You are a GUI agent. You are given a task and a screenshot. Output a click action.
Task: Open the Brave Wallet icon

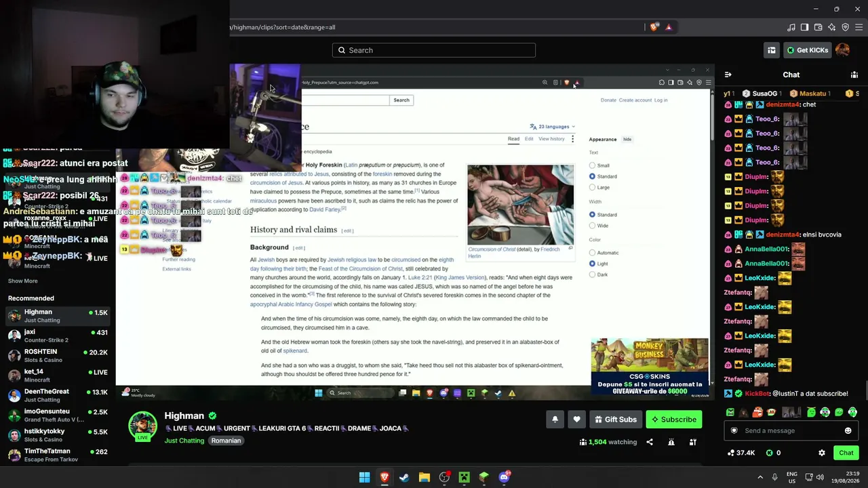point(818,27)
